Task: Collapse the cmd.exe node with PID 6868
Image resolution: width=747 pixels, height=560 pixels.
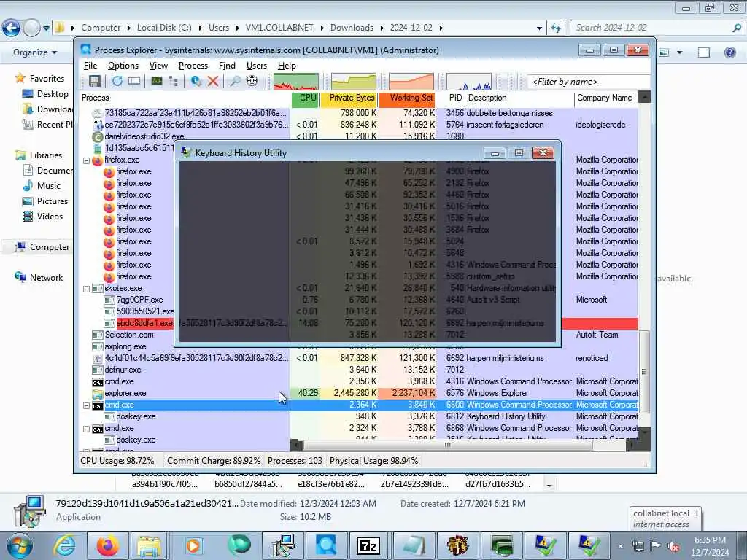Action: coord(86,429)
